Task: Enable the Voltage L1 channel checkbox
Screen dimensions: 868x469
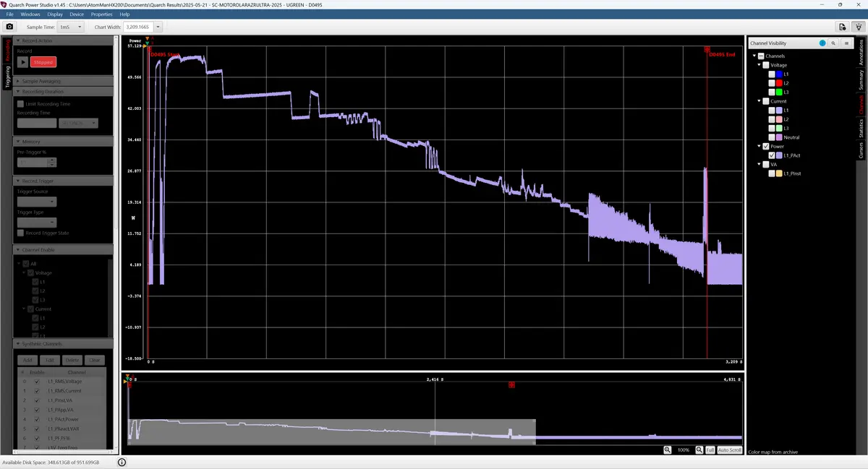Action: click(x=771, y=74)
